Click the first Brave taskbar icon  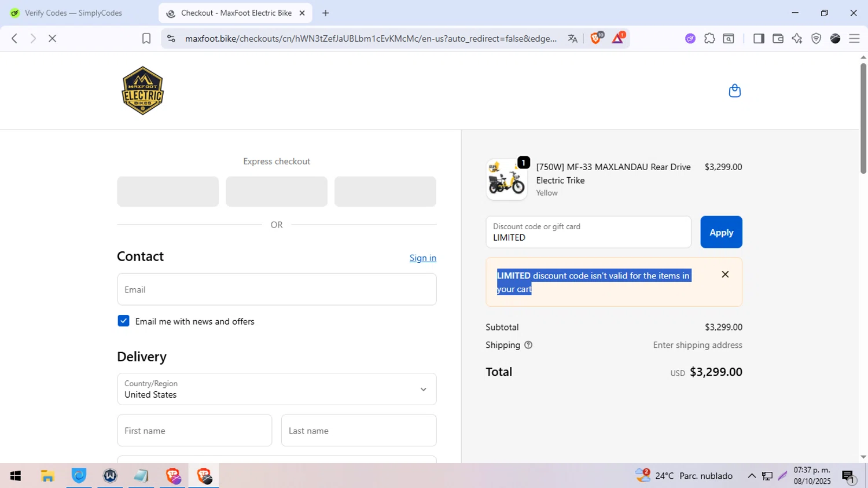[x=173, y=476]
